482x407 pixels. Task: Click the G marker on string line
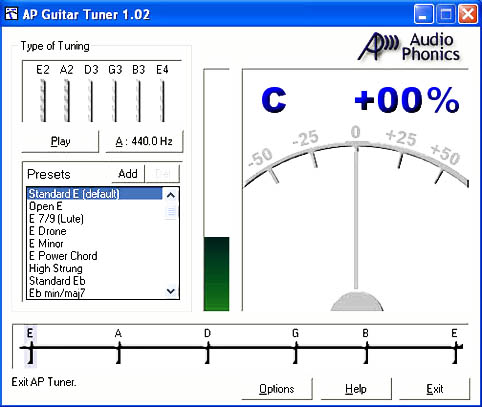(x=296, y=346)
